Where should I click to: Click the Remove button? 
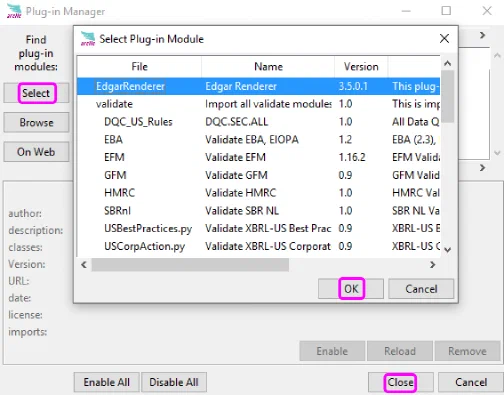467,351
